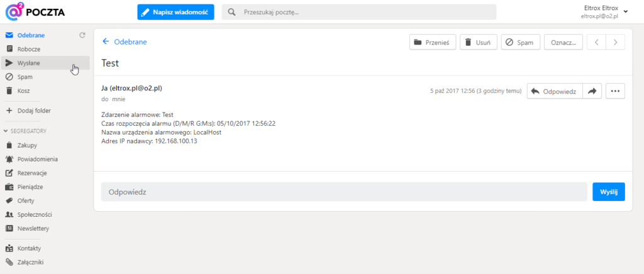Delete the message with Usuń
The width and height of the screenshot is (644, 274).
pos(479,42)
